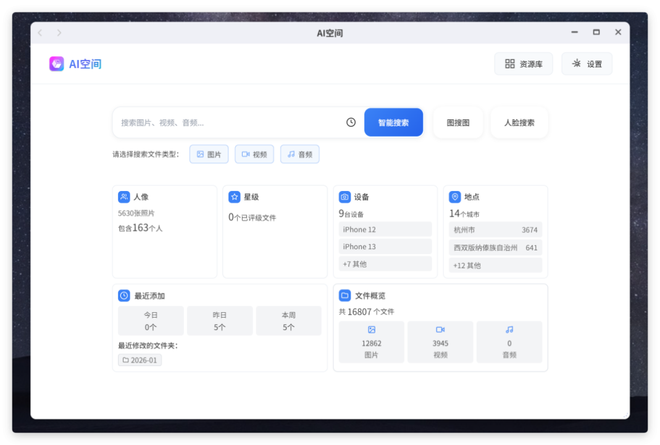Focus the search input field

click(230, 123)
